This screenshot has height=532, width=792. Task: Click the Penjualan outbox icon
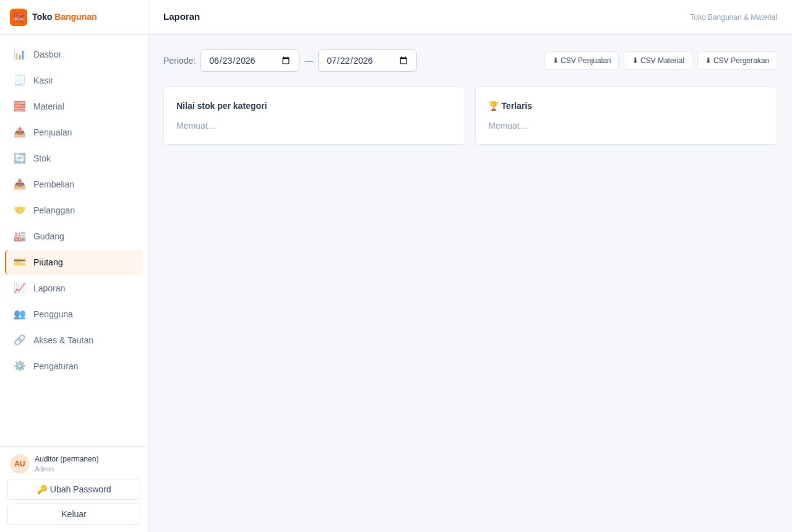[x=20, y=132]
